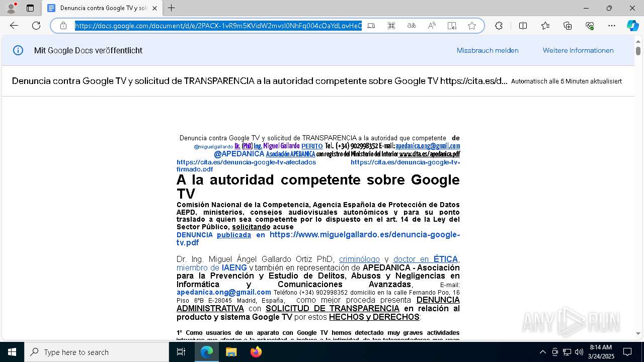Open the cita.es/denuncia-google-tv-afectados link

pos(246,162)
